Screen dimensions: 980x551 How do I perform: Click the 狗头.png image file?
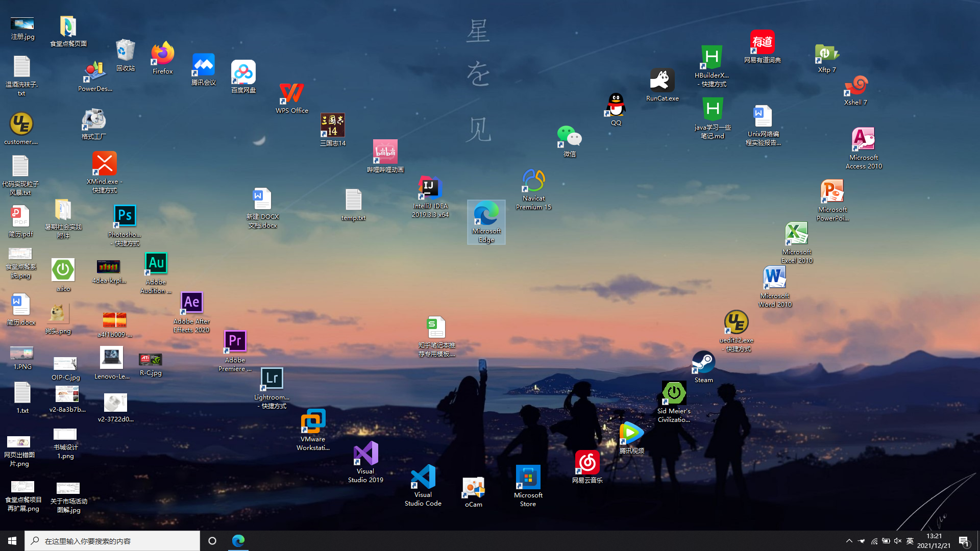pos(58,319)
